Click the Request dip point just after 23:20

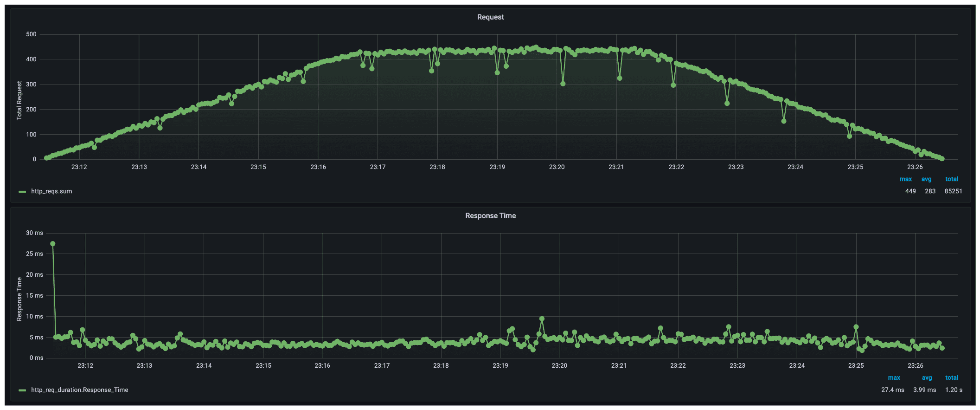tap(563, 84)
